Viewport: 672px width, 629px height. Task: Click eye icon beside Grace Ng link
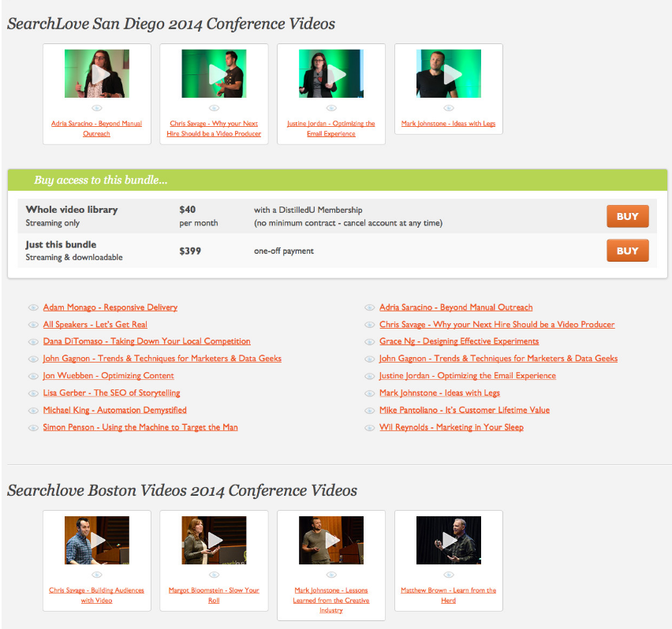[x=369, y=341]
